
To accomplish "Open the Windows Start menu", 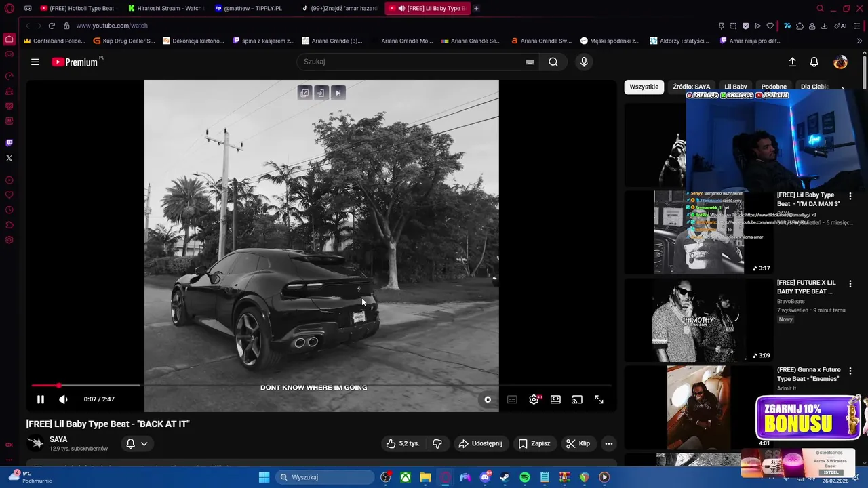I will (264, 477).
